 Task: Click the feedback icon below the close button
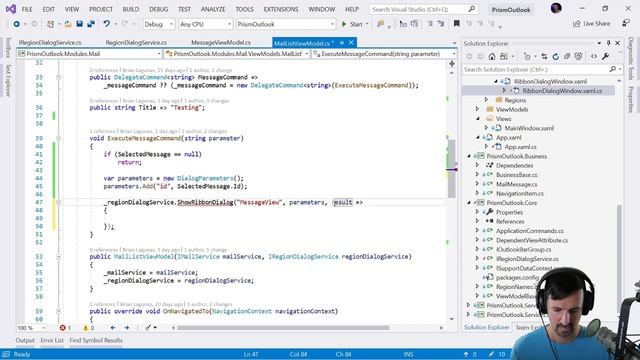626,23
